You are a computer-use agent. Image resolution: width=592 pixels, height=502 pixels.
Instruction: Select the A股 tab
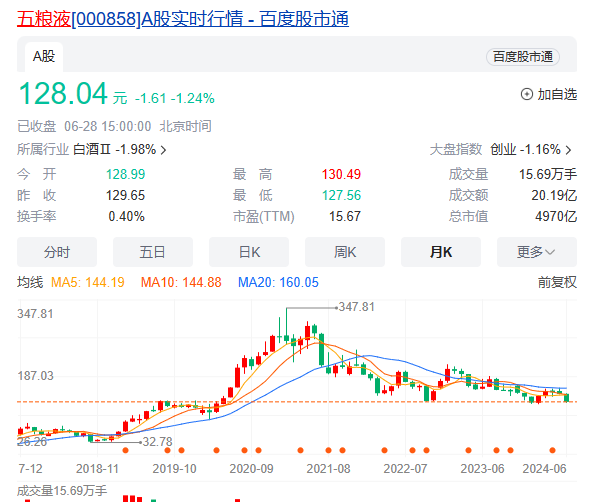44,57
